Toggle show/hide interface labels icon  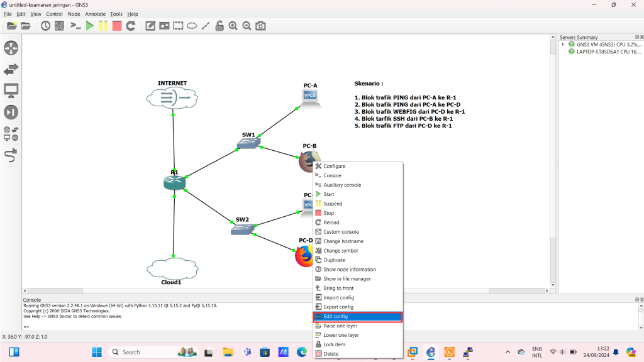tap(59, 26)
